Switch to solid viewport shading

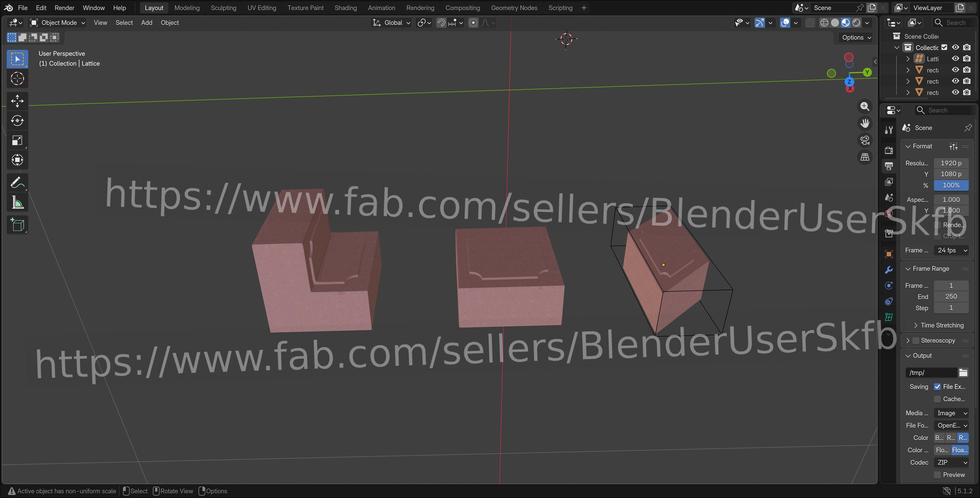pos(835,23)
